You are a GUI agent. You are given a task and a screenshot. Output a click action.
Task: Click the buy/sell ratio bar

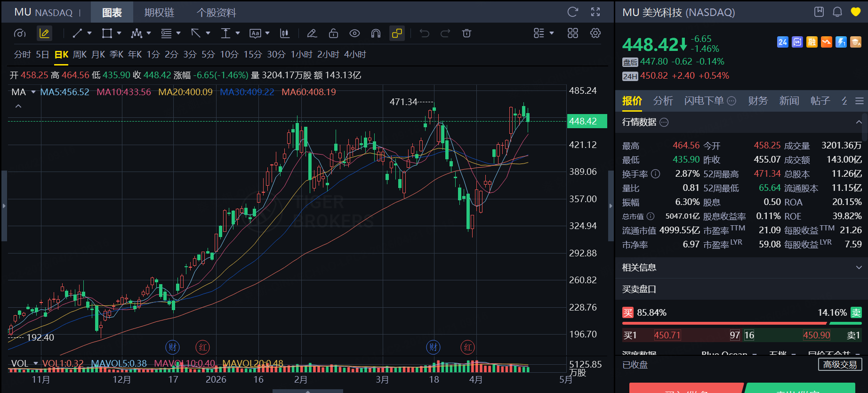click(x=741, y=323)
